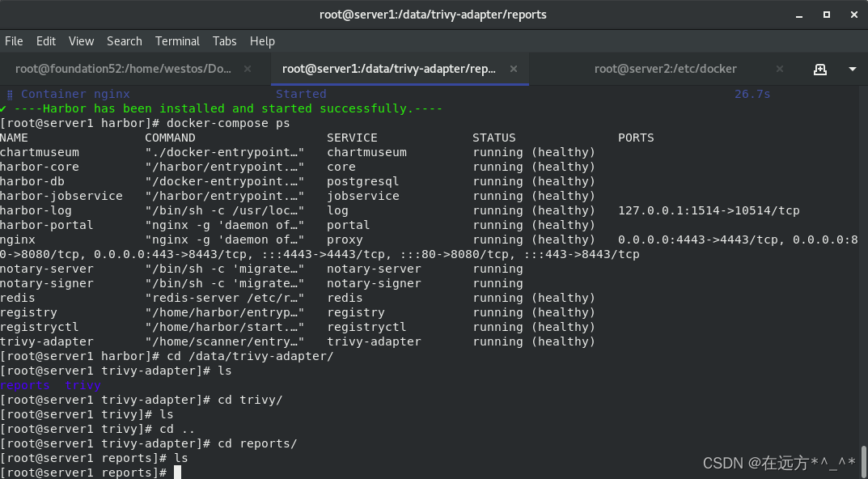
Task: Close the server2 /etc/docker tab
Action: [x=780, y=69]
